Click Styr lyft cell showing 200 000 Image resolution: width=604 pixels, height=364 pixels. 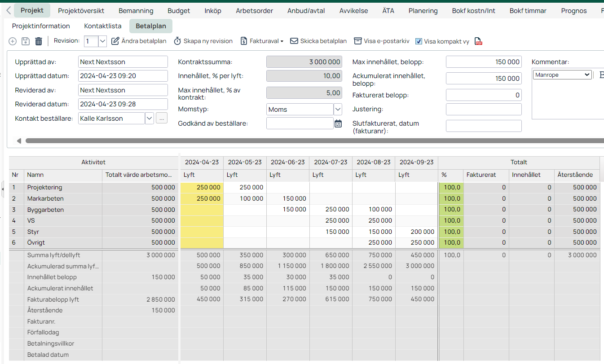tap(416, 232)
